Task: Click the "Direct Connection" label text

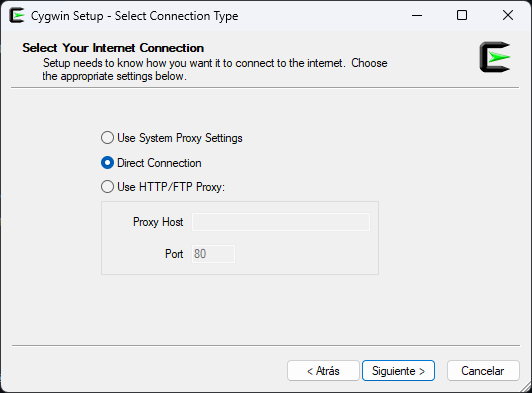Action: point(159,163)
